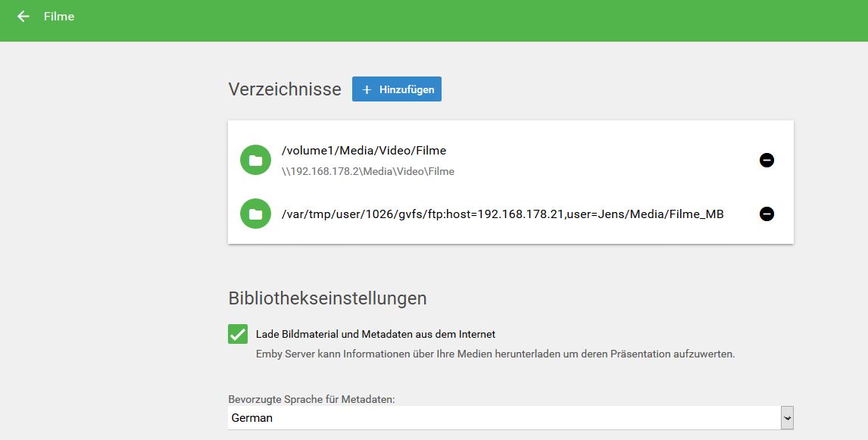Remove the gvfs ftp Filme_MB directory
This screenshot has height=440, width=868.
(767, 214)
